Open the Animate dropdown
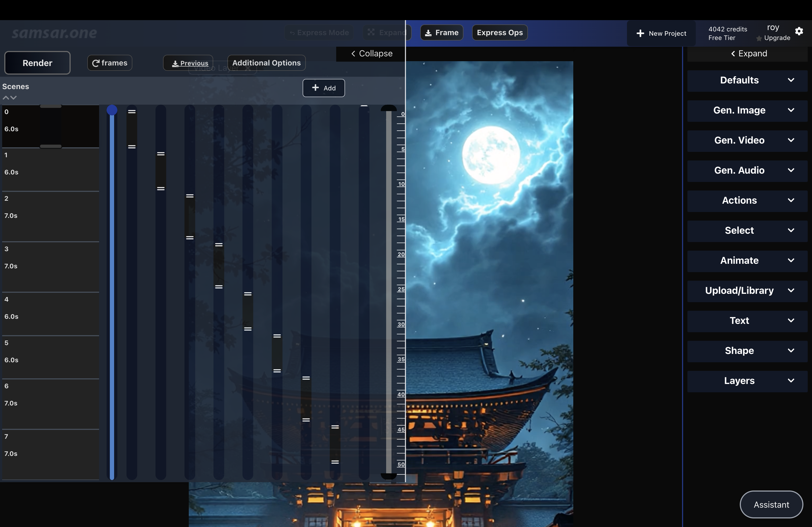 pyautogui.click(x=747, y=261)
